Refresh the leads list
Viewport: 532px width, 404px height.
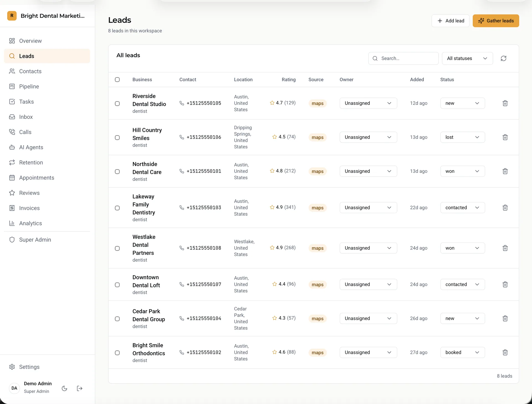coord(503,58)
